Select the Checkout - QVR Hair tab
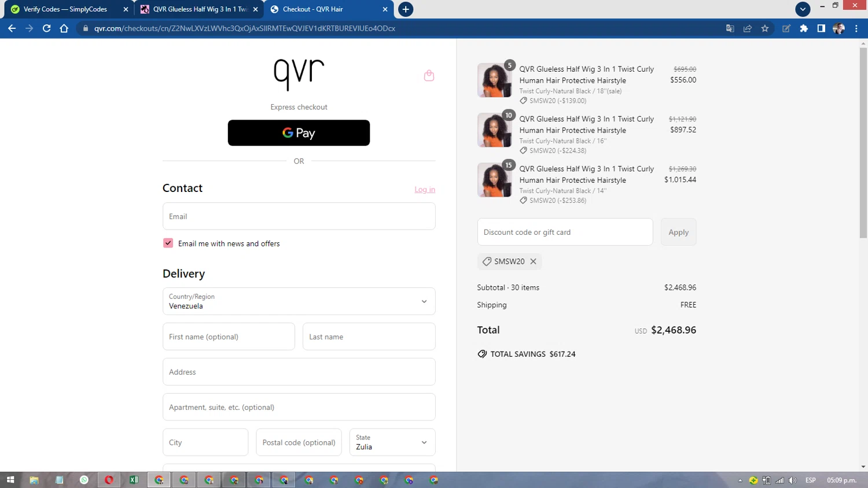Viewport: 868px width, 488px height. [x=324, y=9]
